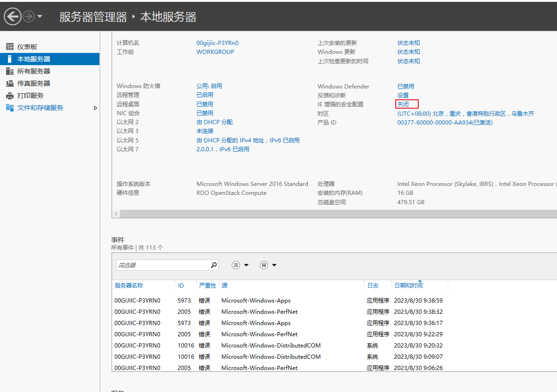Image resolution: width=557 pixels, height=392 pixels.
Task: Select 所有服务器 in the left sidebar
Action: 33,71
